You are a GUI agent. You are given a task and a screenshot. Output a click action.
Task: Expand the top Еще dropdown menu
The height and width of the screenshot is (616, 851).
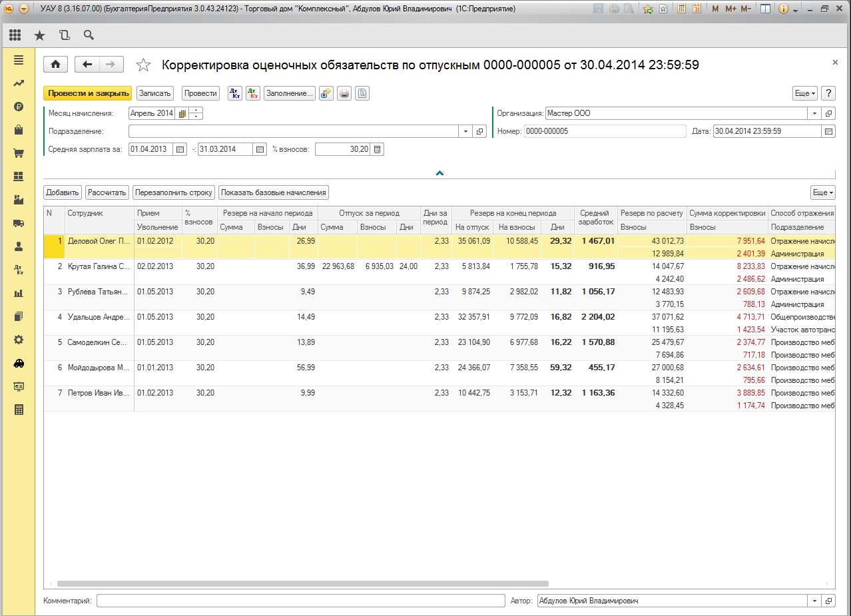(805, 93)
